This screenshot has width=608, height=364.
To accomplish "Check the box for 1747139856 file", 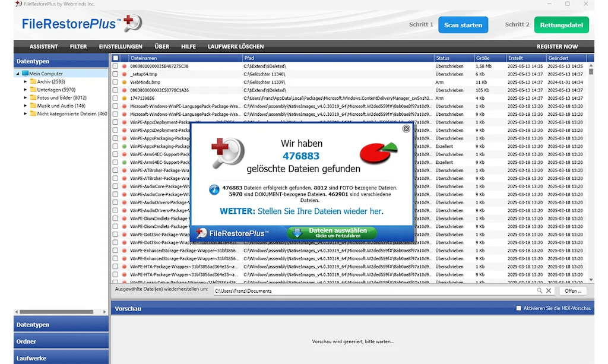I will 115,98.
